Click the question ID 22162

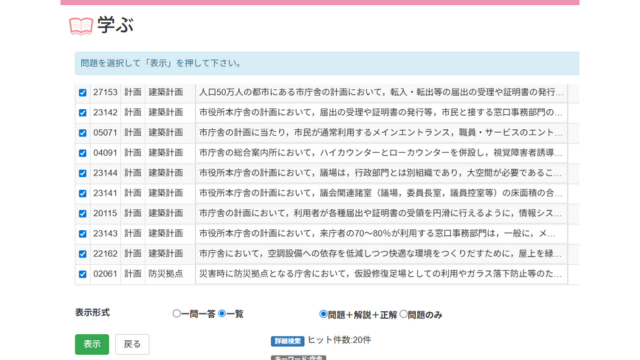point(105,254)
